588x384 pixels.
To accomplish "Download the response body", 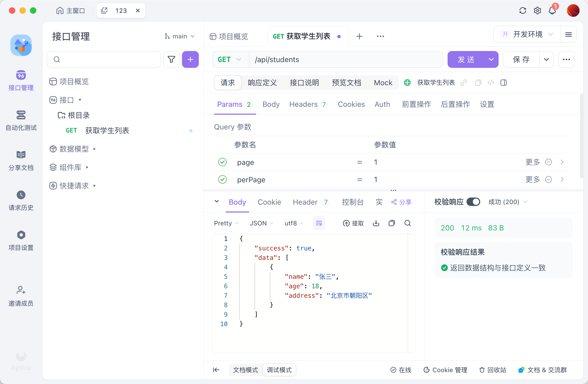I will tap(376, 223).
